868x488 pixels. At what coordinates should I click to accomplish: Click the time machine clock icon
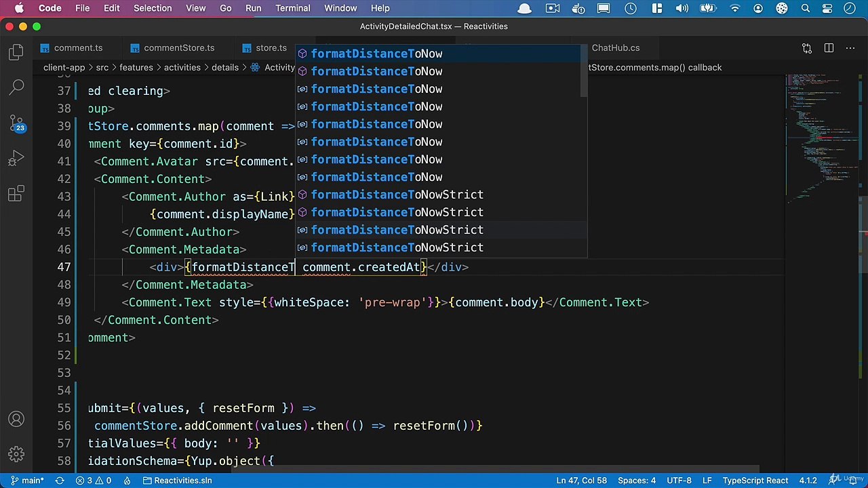(631, 8)
